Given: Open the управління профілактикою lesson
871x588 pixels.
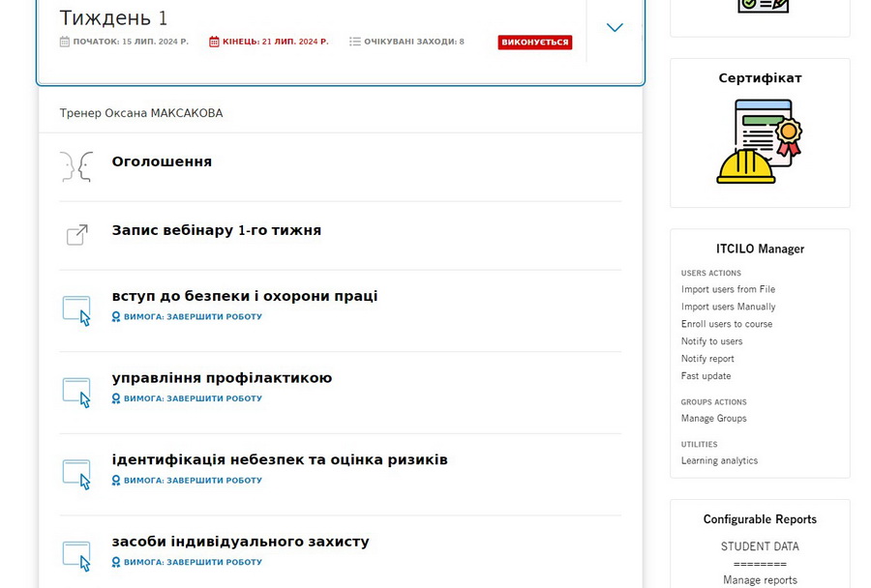Looking at the screenshot, I should [222, 378].
